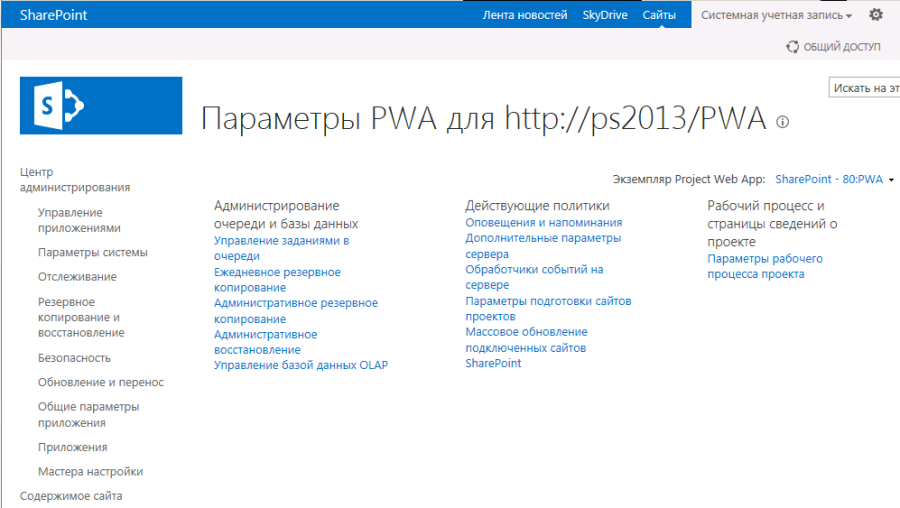Open Административное восстановление link
This screenshot has height=508, width=900.
pos(265,342)
